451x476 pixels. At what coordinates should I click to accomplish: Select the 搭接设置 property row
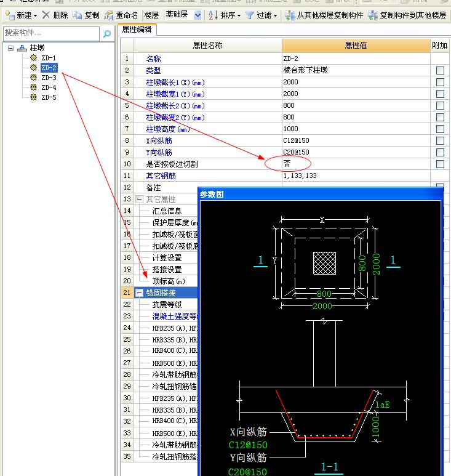click(x=166, y=269)
